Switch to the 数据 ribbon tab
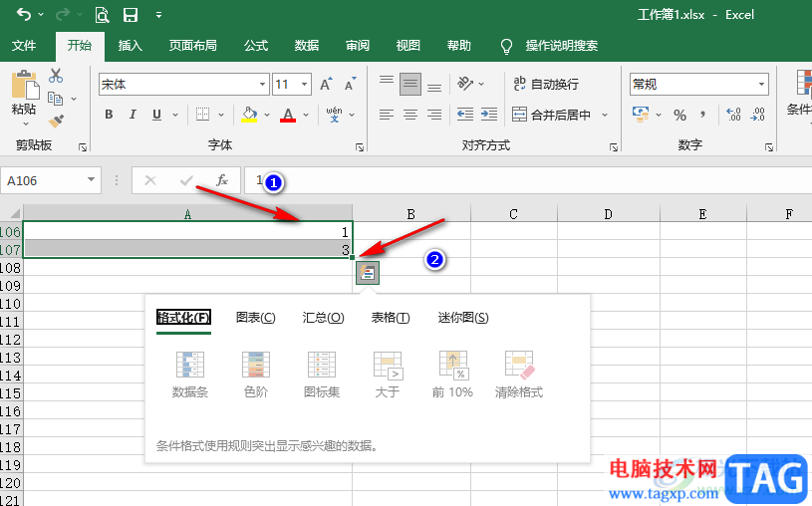The height and width of the screenshot is (506, 812). click(x=307, y=46)
